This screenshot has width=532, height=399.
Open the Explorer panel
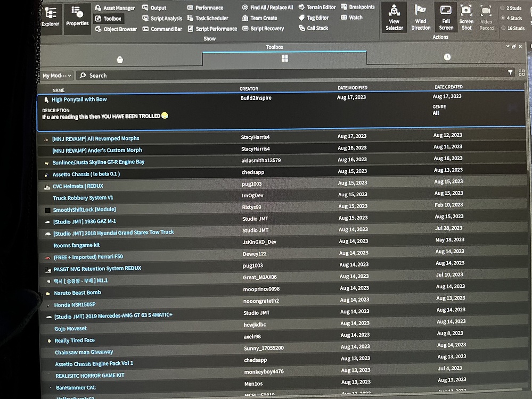(50, 17)
